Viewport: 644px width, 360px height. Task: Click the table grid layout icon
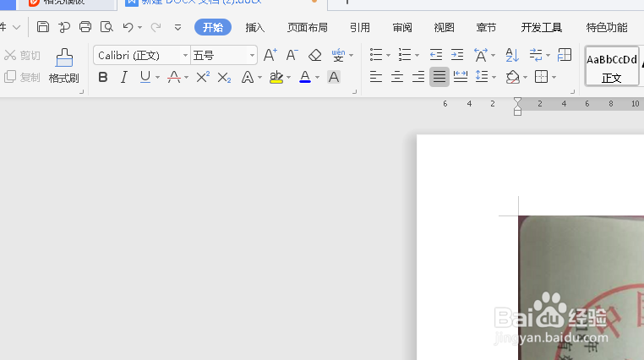click(x=565, y=55)
